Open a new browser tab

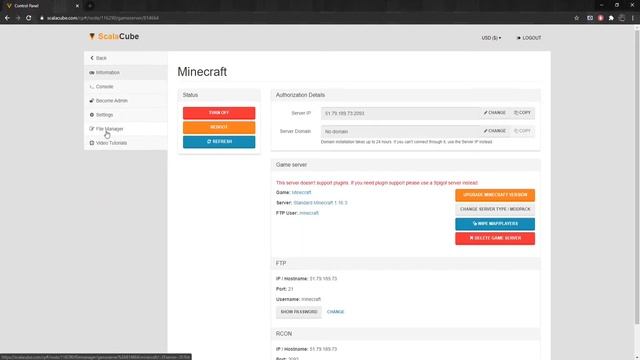90,6
